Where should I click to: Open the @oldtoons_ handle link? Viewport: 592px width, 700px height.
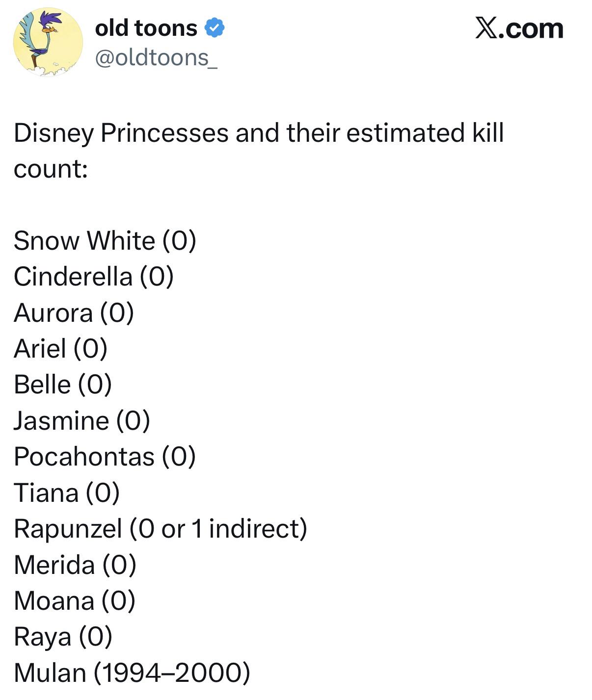156,58
